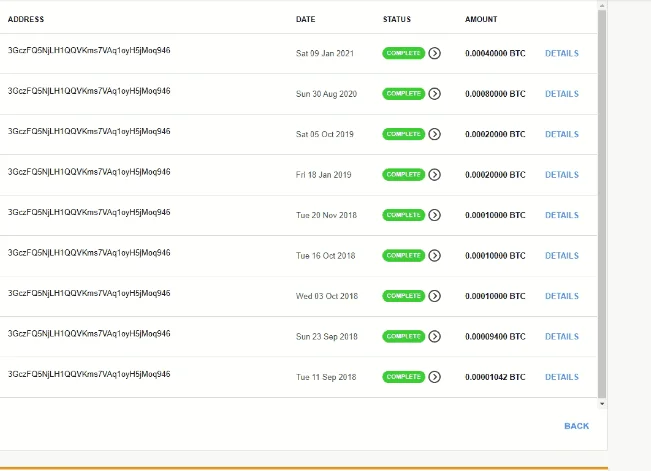The height and width of the screenshot is (471, 651).
Task: Click the 0.00010000 BTC amount dated Tue 20 Nov 2018
Action: tap(495, 215)
